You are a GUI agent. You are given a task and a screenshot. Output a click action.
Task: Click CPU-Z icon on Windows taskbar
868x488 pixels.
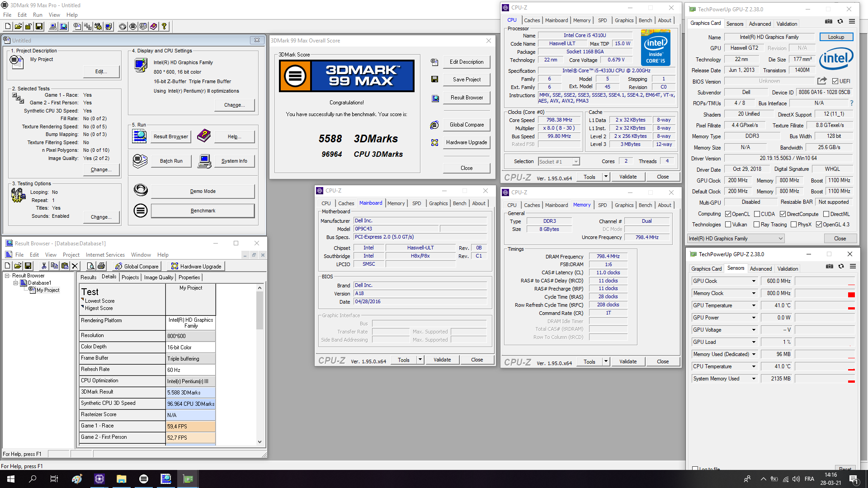[99, 479]
